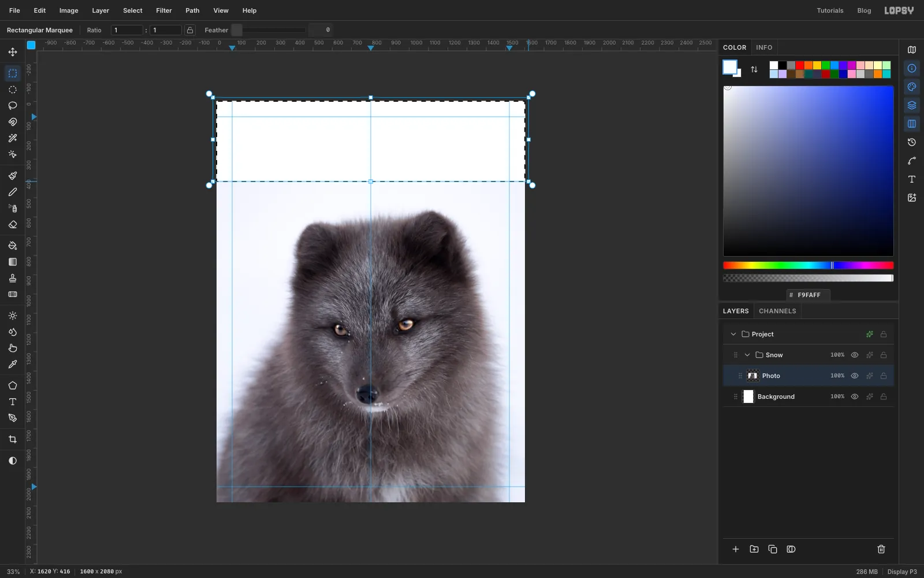Select the Paint Bucket fill tool
The image size is (924, 578).
point(13,246)
